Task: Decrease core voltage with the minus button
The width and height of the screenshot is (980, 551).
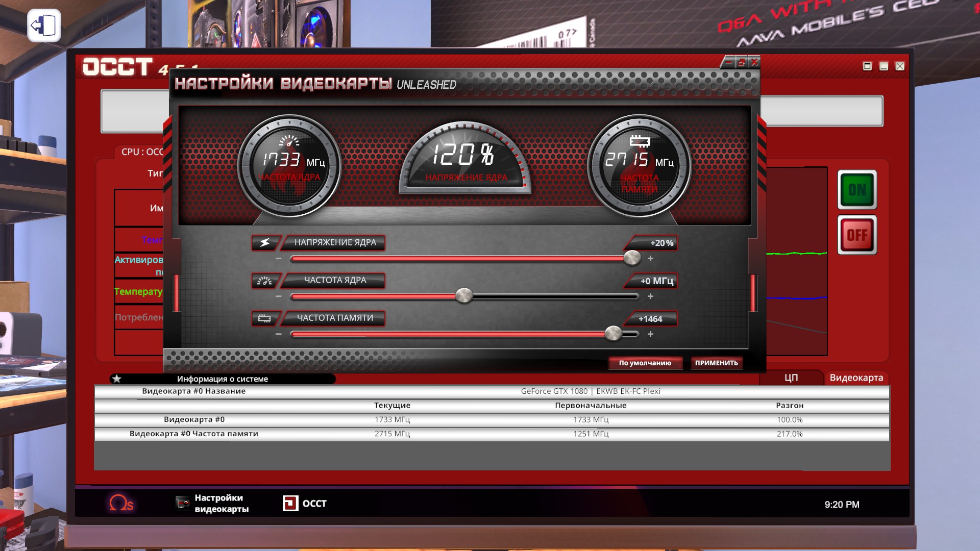Action: [278, 259]
